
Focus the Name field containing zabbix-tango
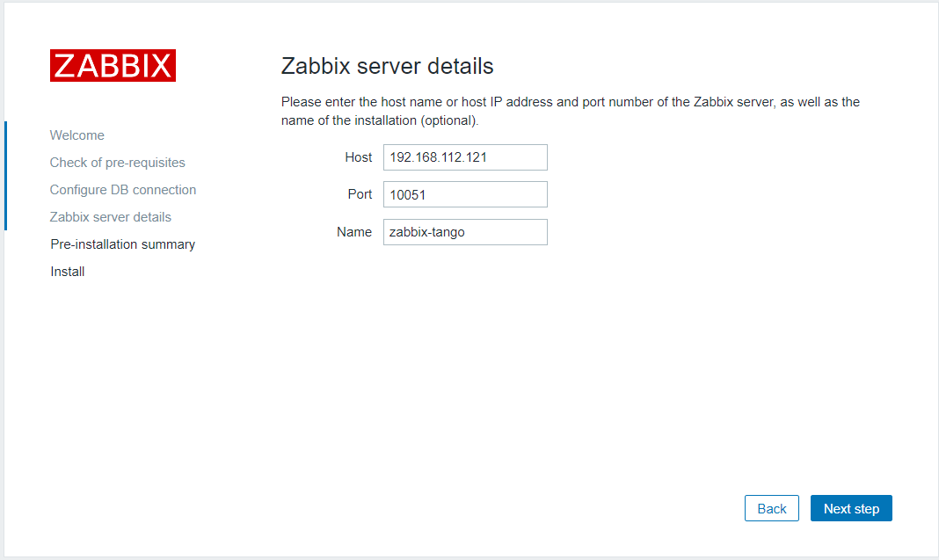[x=465, y=232]
